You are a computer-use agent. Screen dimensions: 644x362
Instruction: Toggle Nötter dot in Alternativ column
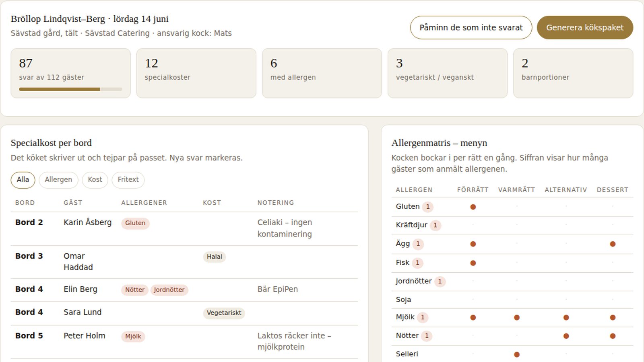(566, 336)
